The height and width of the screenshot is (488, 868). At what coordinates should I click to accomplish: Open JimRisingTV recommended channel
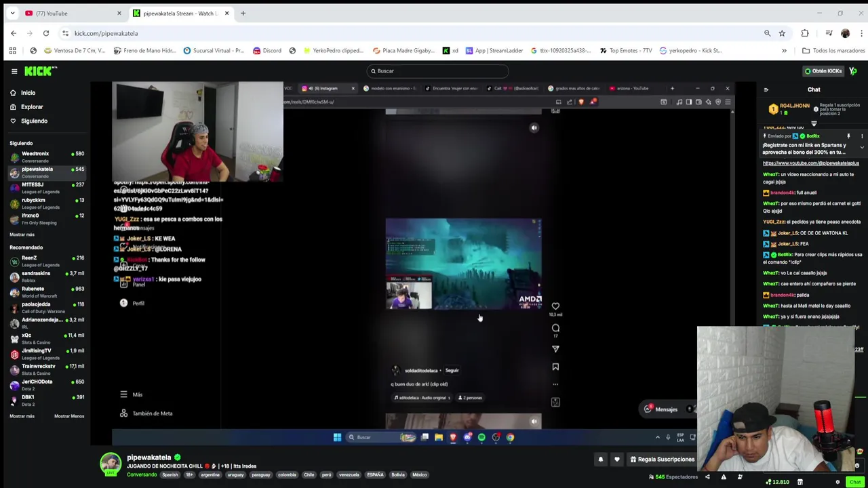(x=46, y=354)
